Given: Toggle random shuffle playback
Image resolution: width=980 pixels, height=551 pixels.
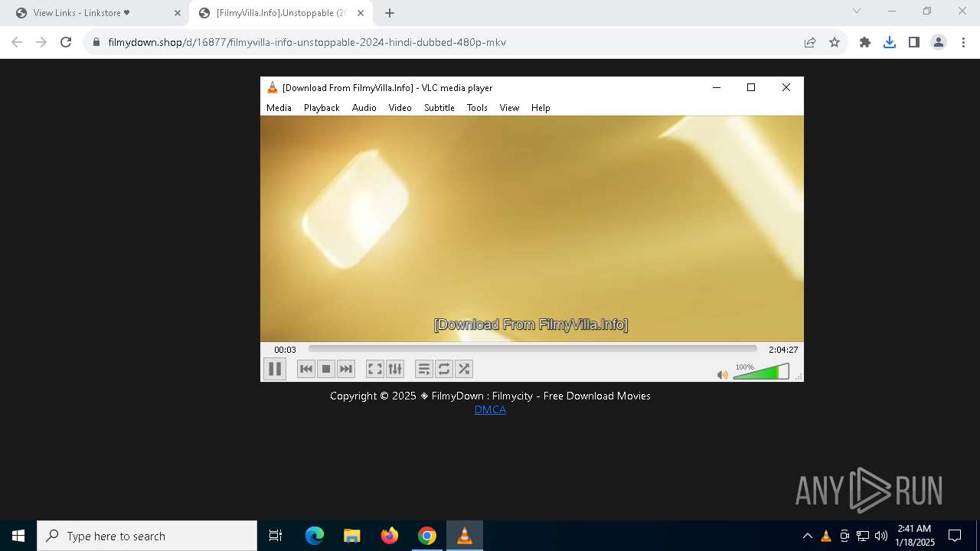Looking at the screenshot, I should (x=464, y=369).
